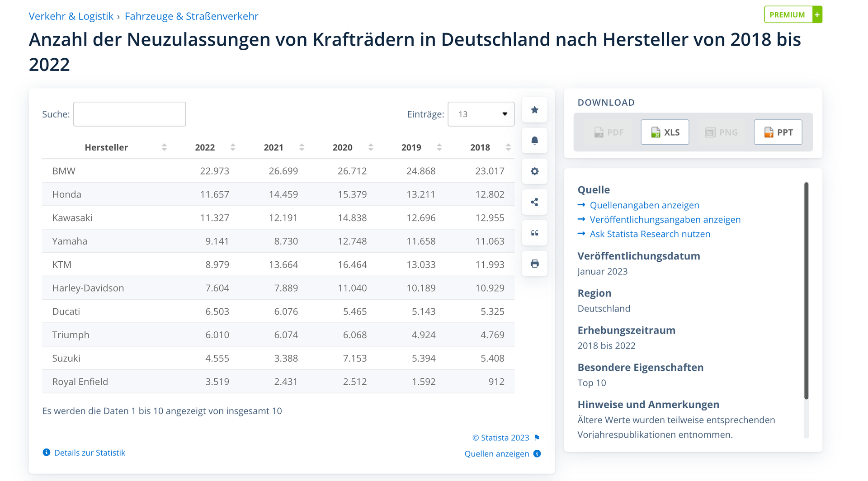Click the Suche search input field
This screenshot has height=481, width=868.
coord(129,114)
